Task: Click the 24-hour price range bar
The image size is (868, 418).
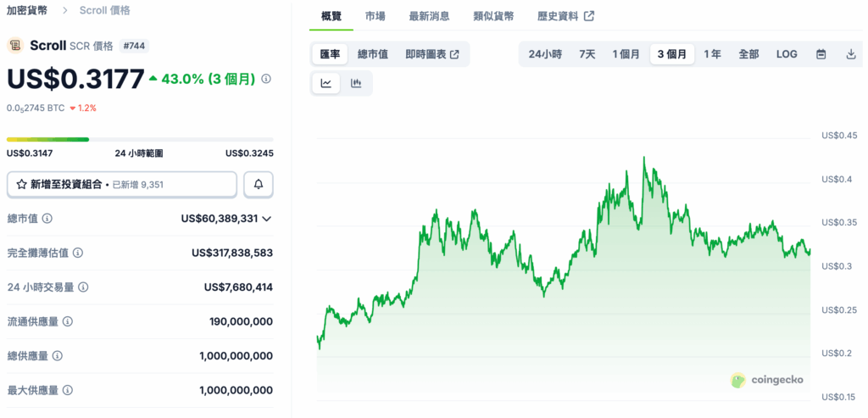Action: [x=140, y=140]
